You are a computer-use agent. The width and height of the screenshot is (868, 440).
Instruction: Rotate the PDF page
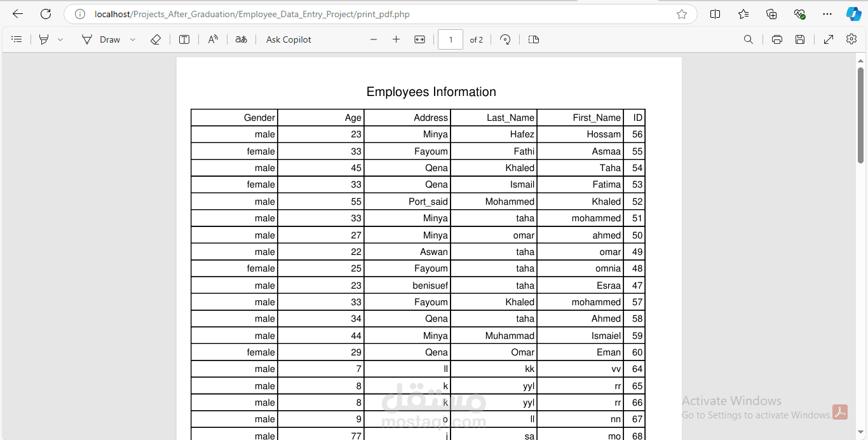pos(505,39)
